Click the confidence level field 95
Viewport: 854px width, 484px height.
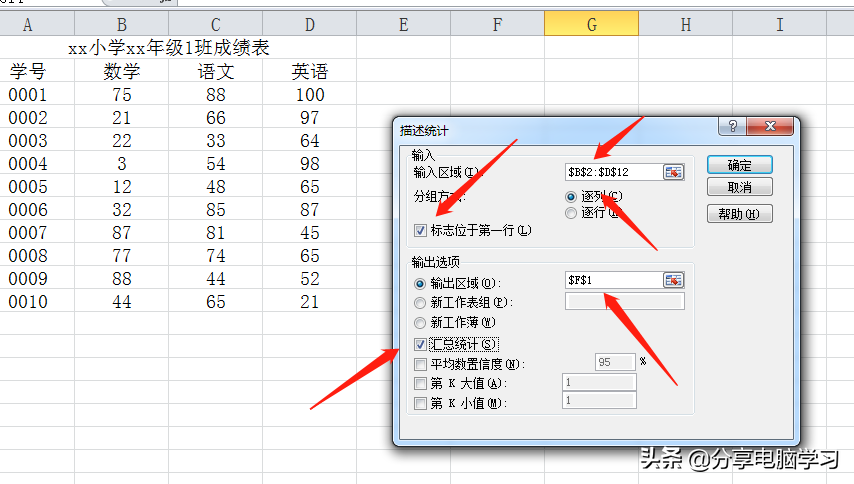coord(615,362)
